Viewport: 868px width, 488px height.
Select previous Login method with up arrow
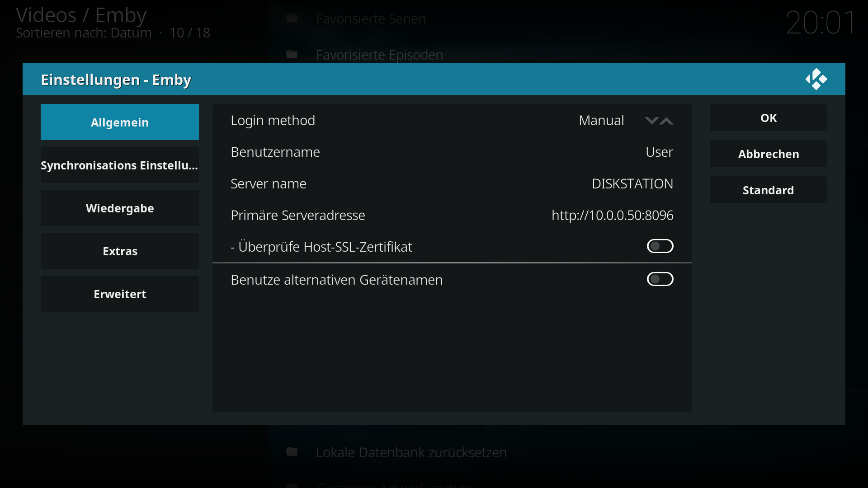pos(666,121)
